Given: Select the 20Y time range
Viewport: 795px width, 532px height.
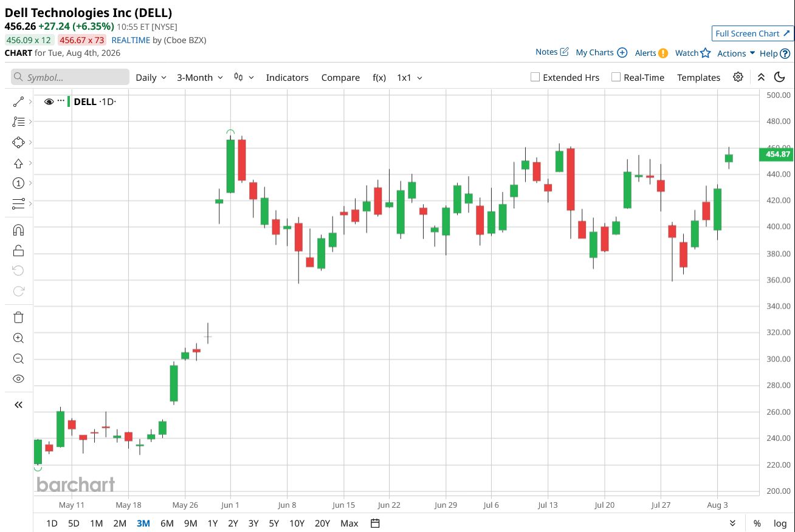Looking at the screenshot, I should (323, 523).
